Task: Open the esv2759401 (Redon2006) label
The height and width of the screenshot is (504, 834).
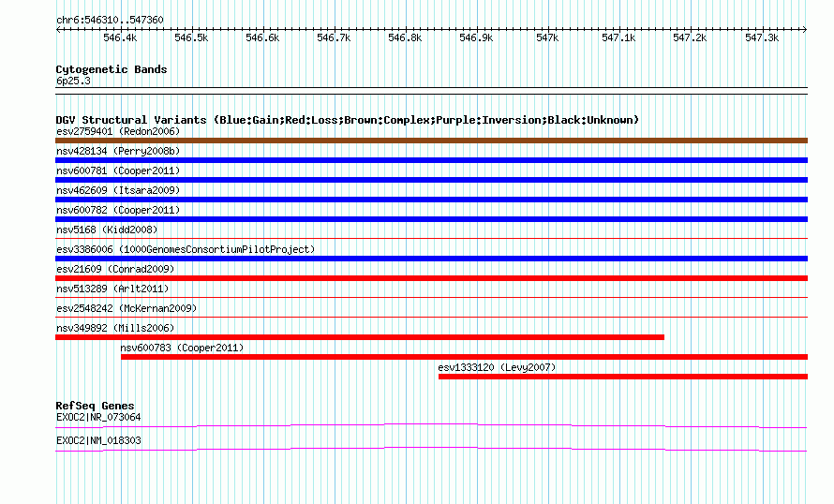Action: tap(118, 131)
